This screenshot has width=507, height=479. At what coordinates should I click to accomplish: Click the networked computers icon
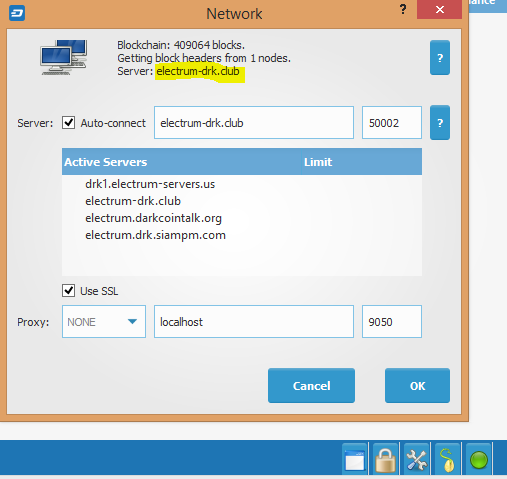click(x=63, y=57)
